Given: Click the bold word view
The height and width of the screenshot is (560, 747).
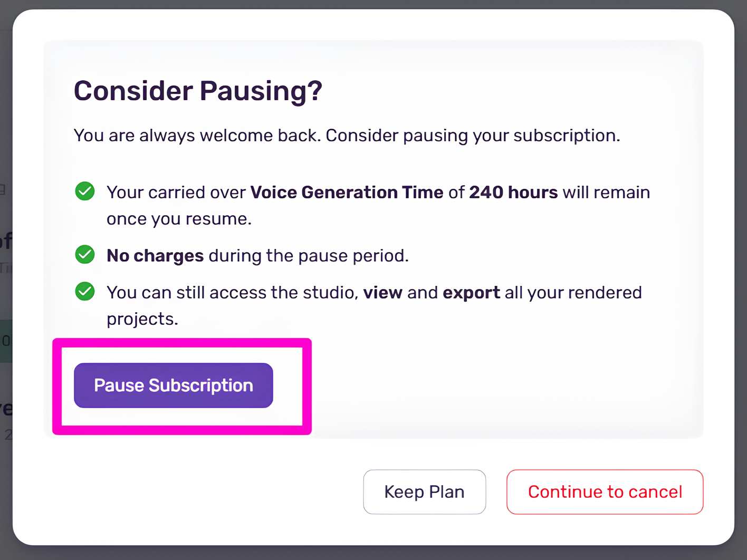Looking at the screenshot, I should [382, 293].
